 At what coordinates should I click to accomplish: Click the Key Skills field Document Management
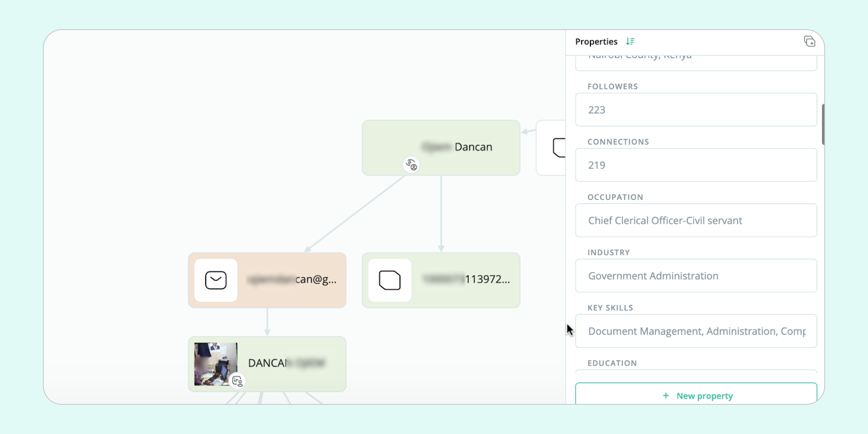696,331
